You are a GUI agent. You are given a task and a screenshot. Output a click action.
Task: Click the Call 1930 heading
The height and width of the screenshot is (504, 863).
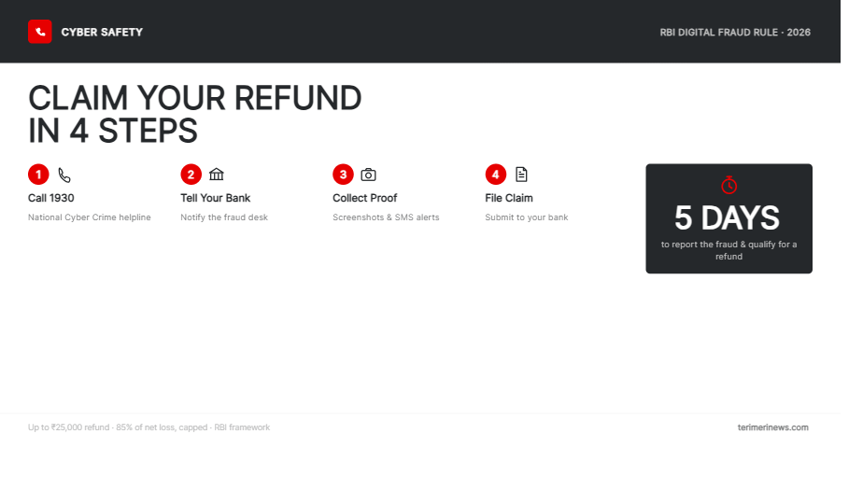[x=51, y=198]
